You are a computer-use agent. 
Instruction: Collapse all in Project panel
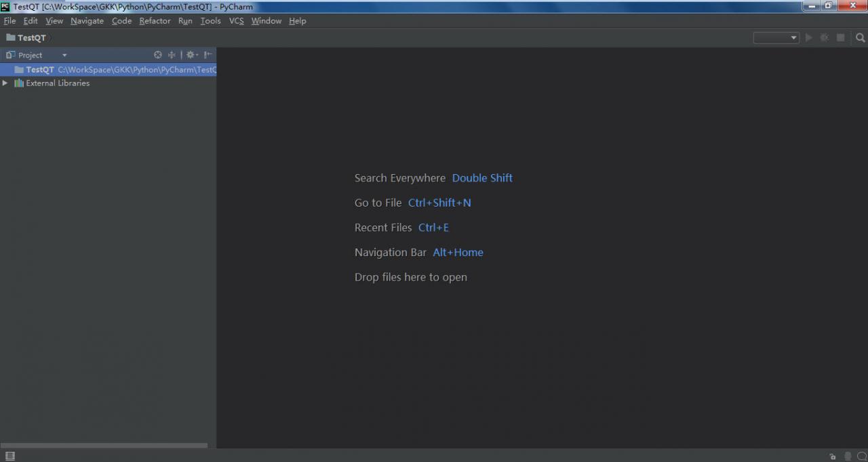pos(172,55)
